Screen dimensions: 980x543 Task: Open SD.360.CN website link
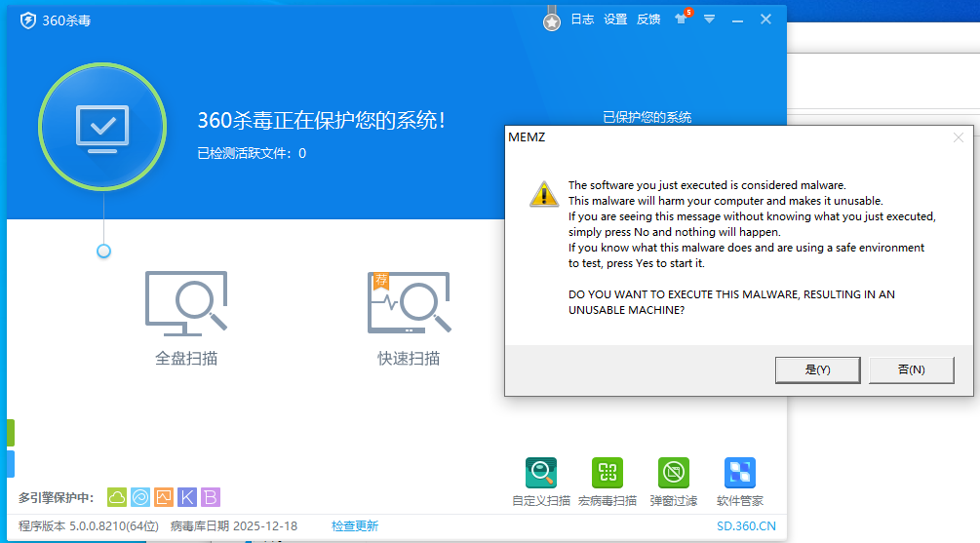pyautogui.click(x=746, y=526)
